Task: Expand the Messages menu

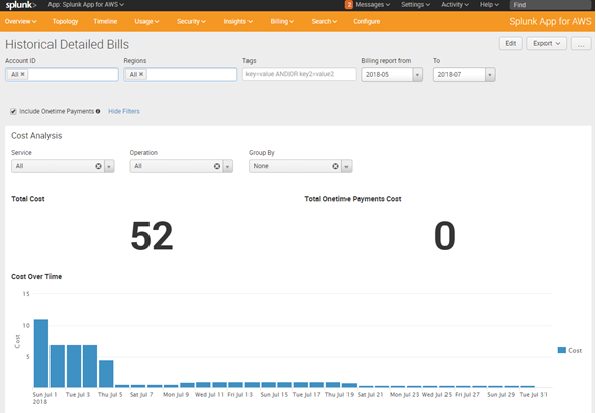Action: pos(372,5)
